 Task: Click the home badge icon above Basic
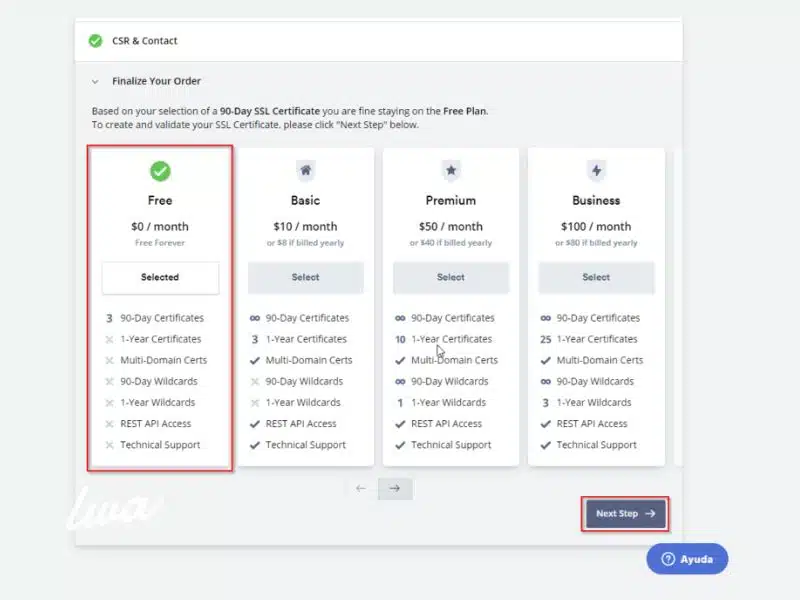pos(305,170)
